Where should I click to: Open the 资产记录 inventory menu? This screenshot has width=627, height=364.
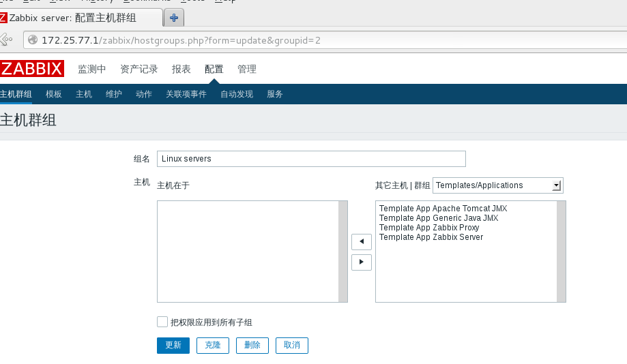click(139, 69)
